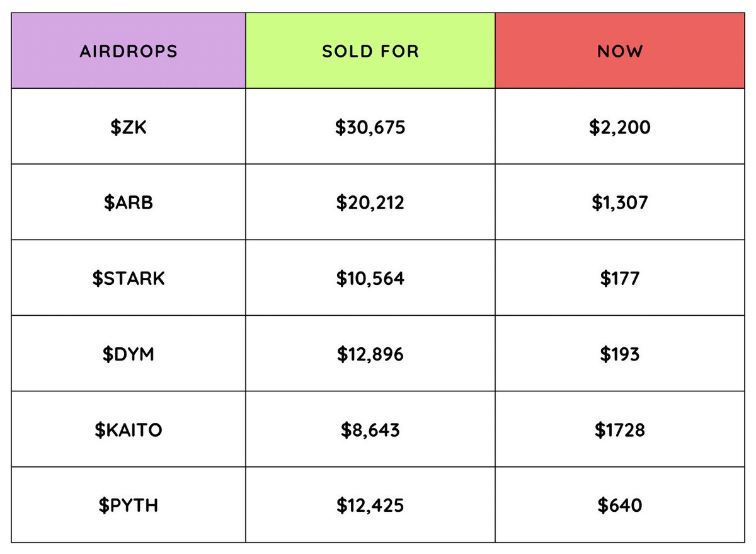This screenshot has width=756, height=554.
Task: Select the $20,212 cell
Action: [x=370, y=203]
